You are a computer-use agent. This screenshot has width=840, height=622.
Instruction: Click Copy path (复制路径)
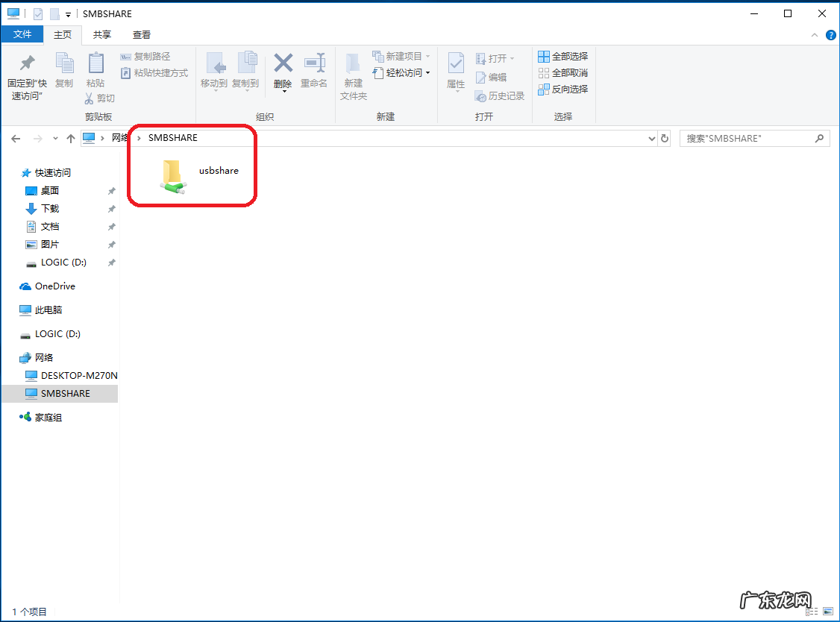point(145,56)
